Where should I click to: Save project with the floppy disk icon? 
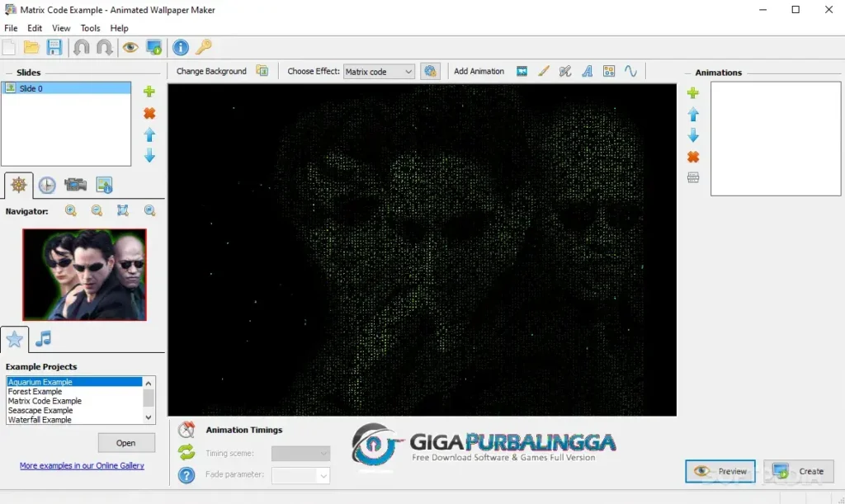pyautogui.click(x=54, y=47)
